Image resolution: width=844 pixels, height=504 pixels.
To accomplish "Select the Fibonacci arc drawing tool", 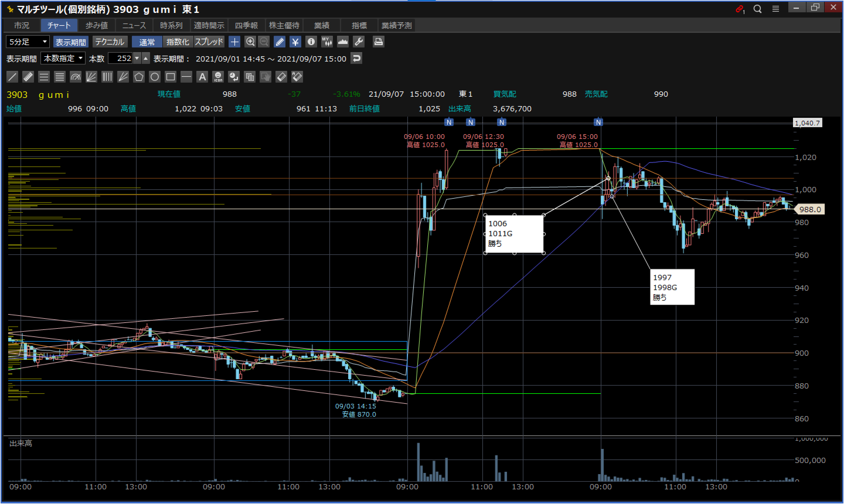I will click(75, 77).
